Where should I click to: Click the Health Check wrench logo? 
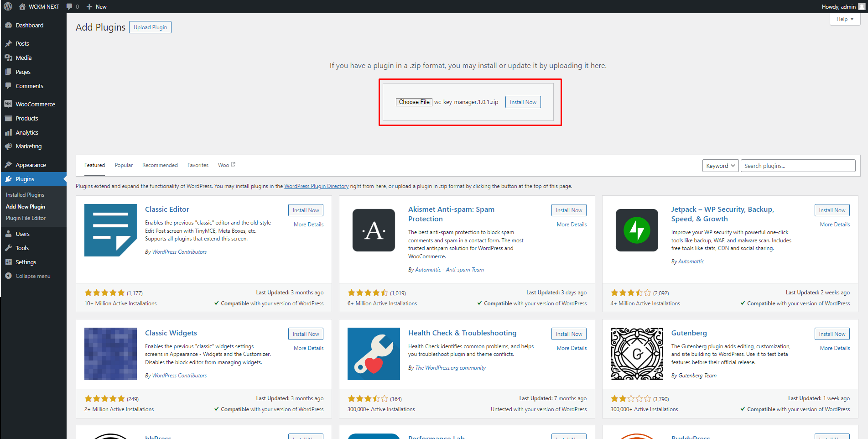coord(374,354)
